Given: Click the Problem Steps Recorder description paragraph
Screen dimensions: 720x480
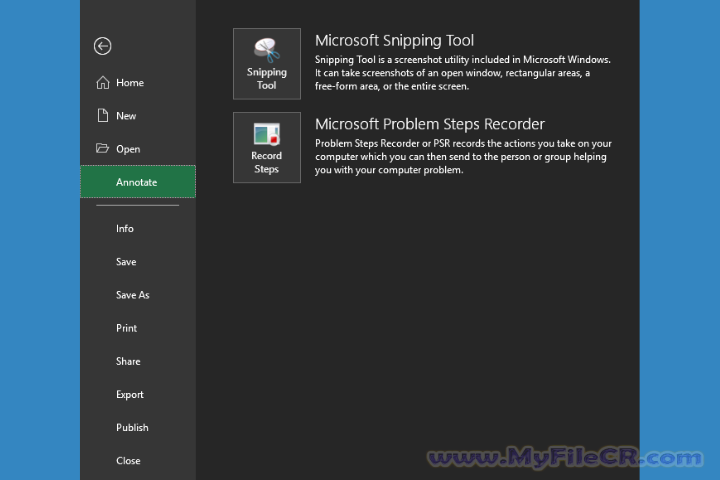Looking at the screenshot, I should coord(463,157).
